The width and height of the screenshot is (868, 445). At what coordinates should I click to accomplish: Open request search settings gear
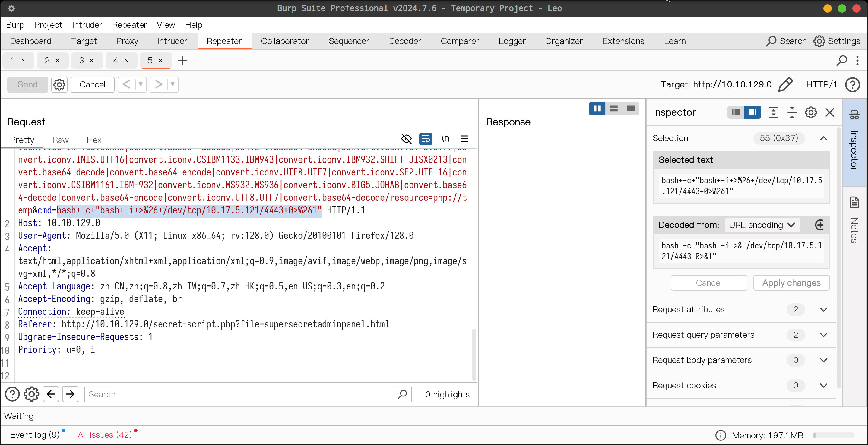[31, 394]
